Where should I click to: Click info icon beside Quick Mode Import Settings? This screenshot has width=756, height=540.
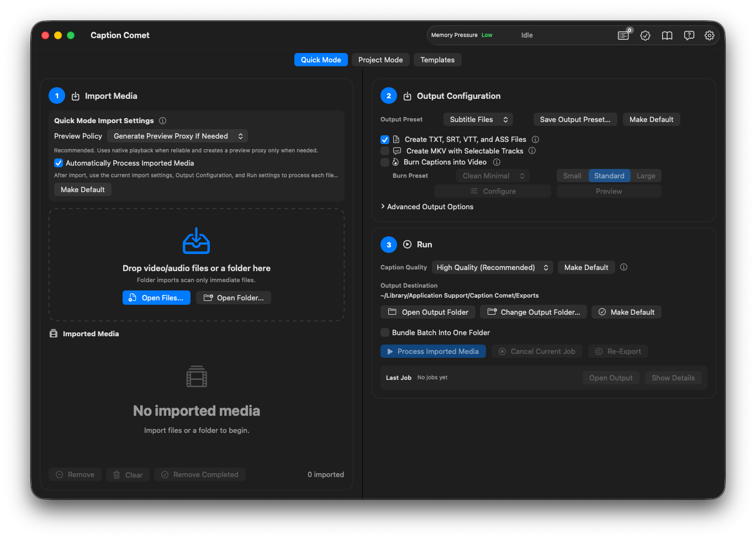click(162, 120)
